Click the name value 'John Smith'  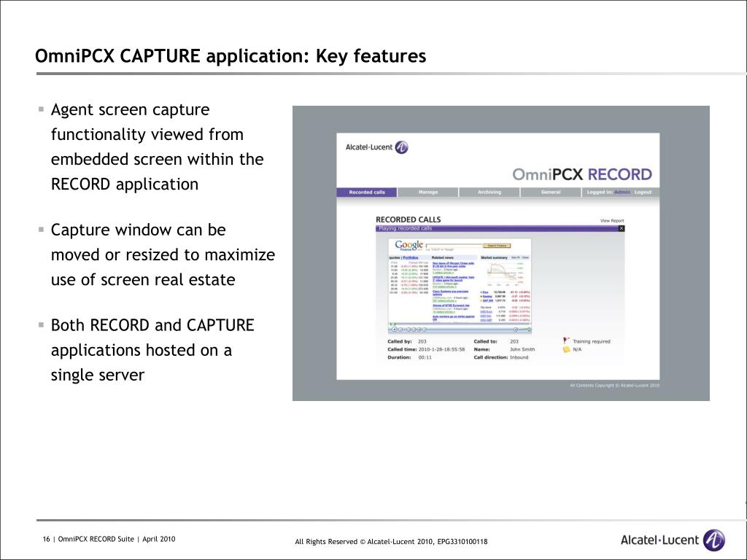point(522,349)
